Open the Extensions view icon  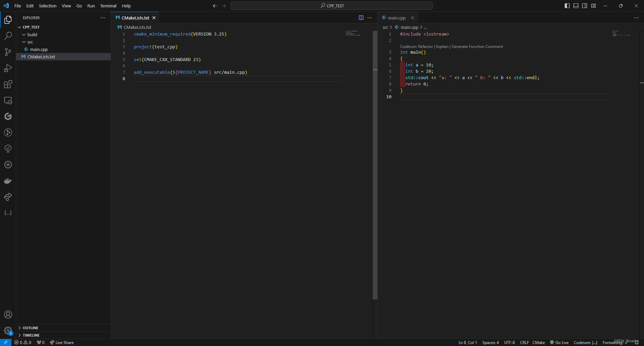8,84
